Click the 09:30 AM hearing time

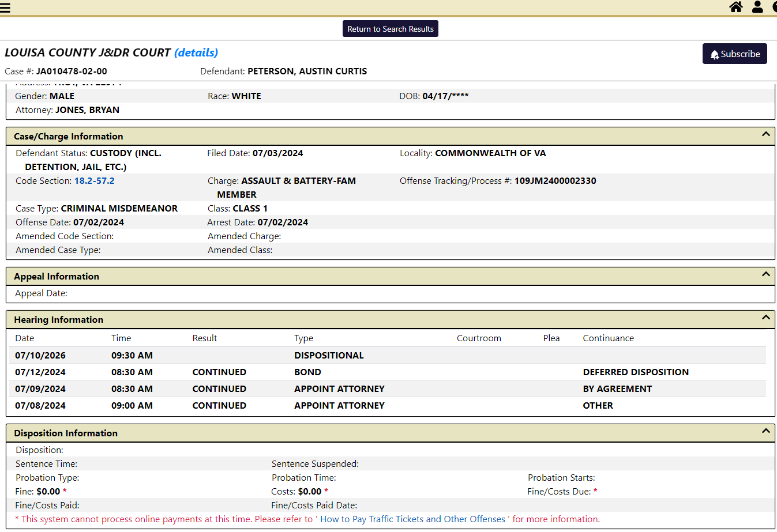point(132,356)
